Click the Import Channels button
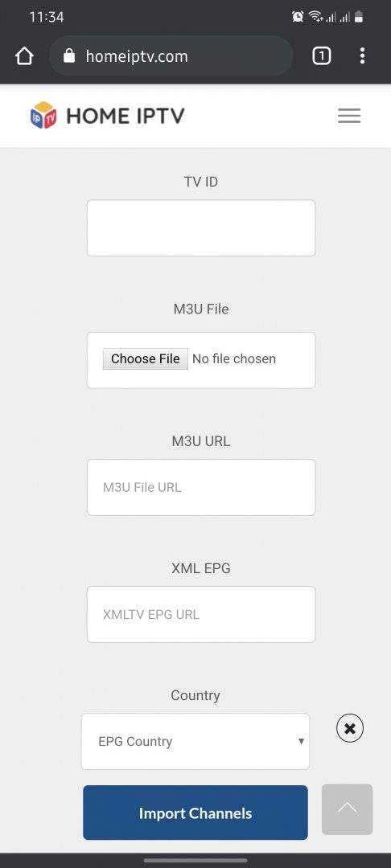Screen dimensions: 391x868 (x=195, y=813)
